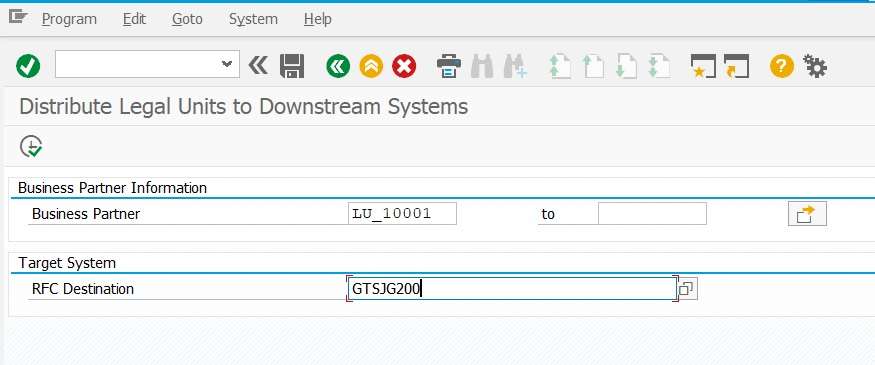875x365 pixels.
Task: Open the yellow Help question mark icon
Action: (782, 66)
